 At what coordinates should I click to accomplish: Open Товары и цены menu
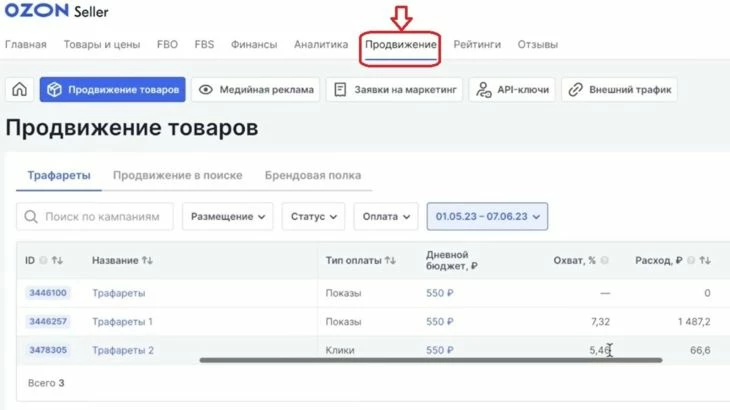(x=102, y=44)
